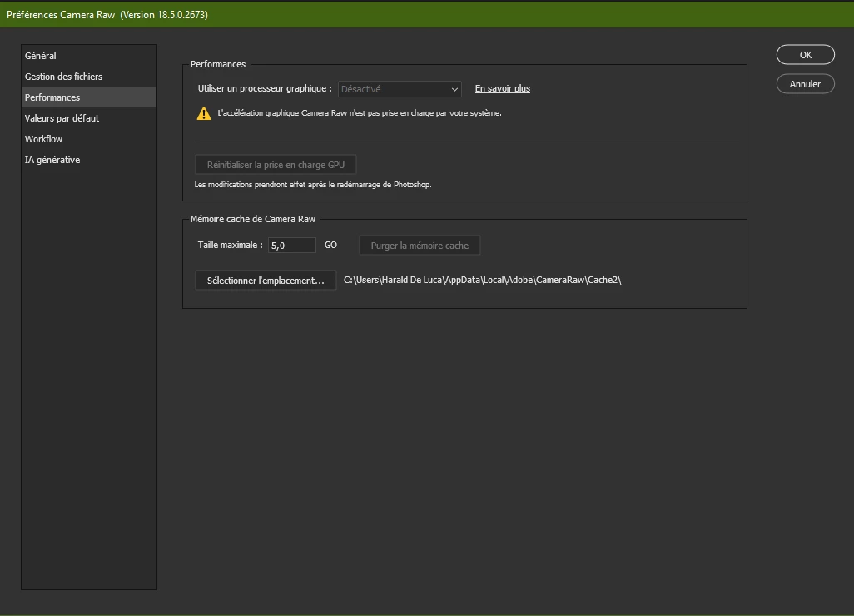Open the processeur graphique dropdown
This screenshot has height=616, width=854.
(400, 89)
